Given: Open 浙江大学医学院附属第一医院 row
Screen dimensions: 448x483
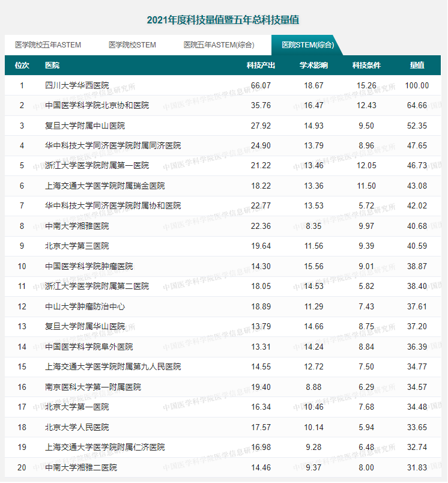Looking at the screenshot, I should tap(97, 165).
